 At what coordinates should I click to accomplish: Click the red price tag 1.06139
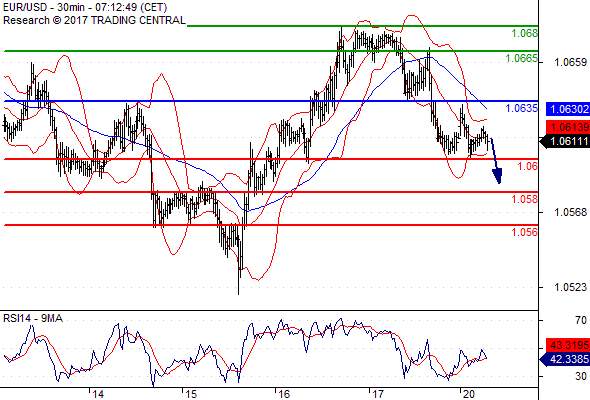(568, 127)
